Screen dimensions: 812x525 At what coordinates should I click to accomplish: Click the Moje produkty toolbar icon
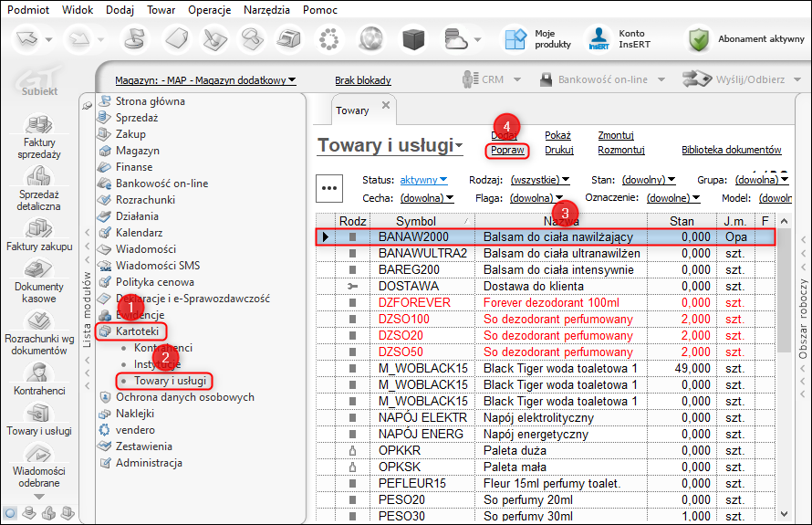click(515, 39)
